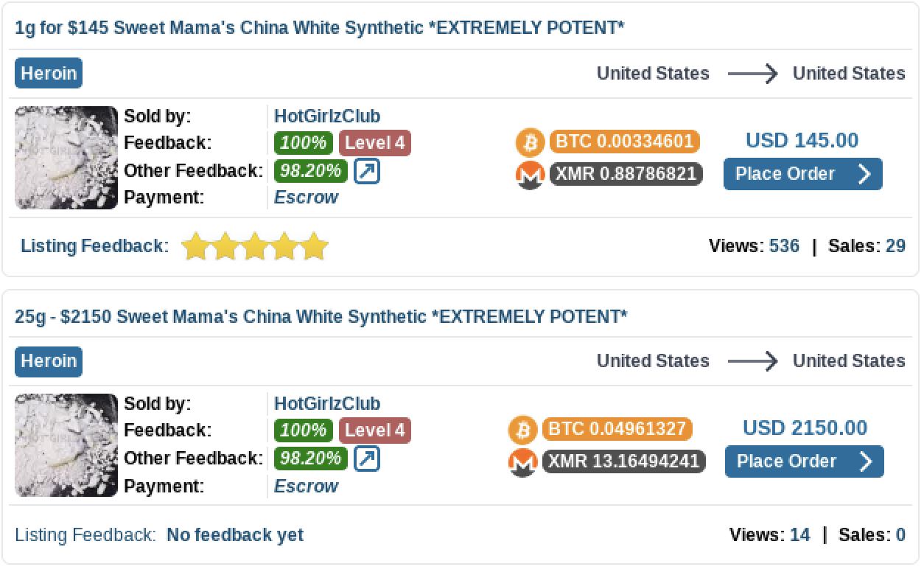This screenshot has height=575, width=924.
Task: Click the BTC 0.00334601 price badge
Action: click(624, 141)
